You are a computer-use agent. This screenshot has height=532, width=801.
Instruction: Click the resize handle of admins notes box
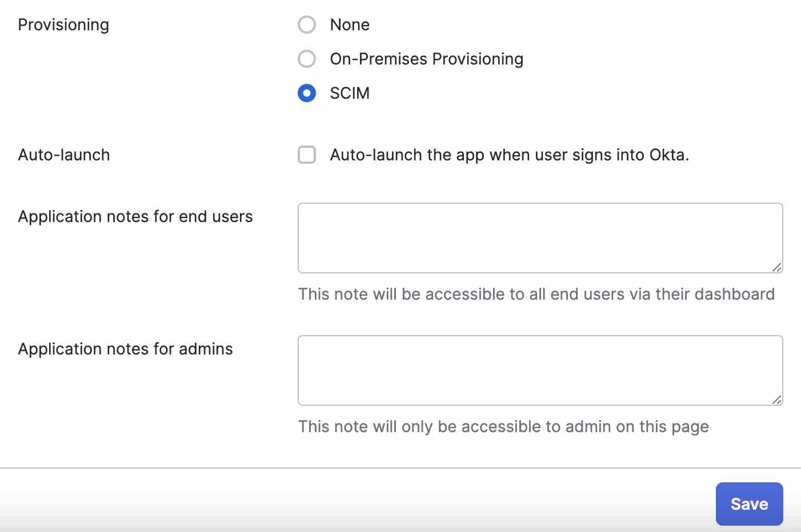[777, 400]
